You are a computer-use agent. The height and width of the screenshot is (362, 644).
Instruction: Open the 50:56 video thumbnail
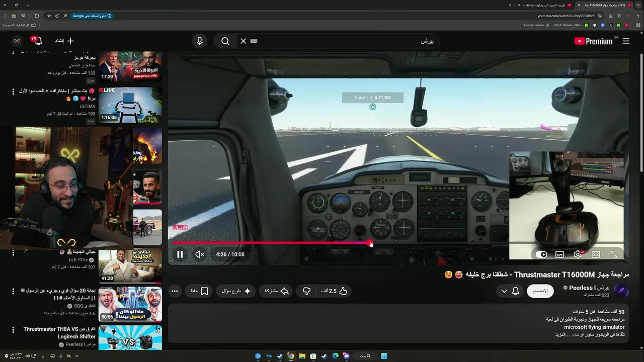point(130,304)
